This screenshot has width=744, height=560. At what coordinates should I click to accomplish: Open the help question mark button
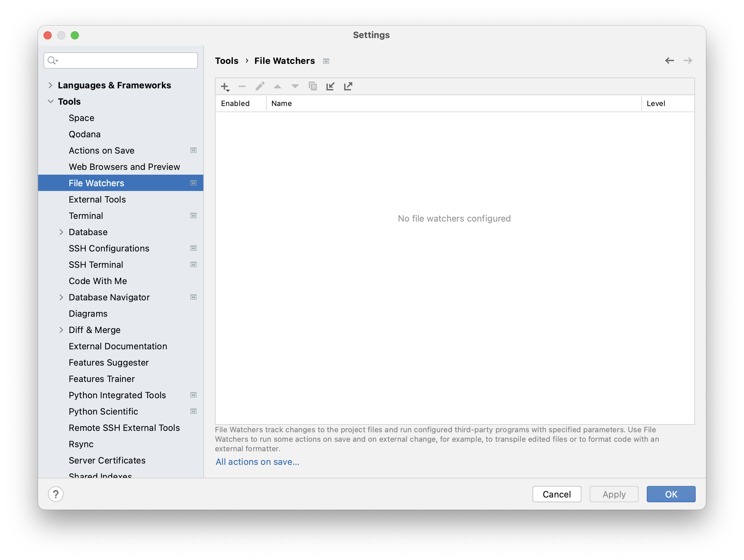pos(56,494)
